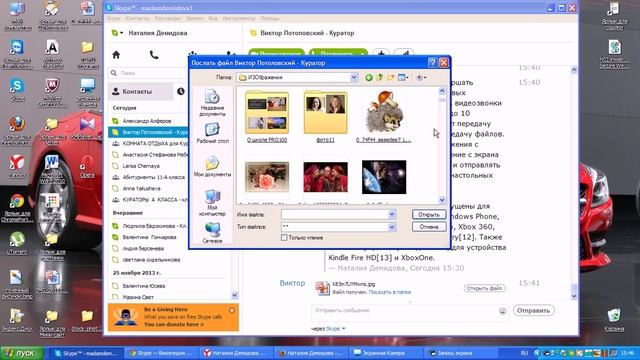640x360 pixels.
Task: Select the red-dressed women image thumbnail
Action: (x=325, y=177)
